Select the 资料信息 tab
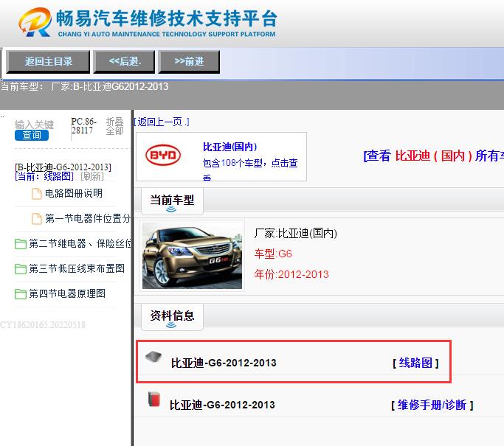 172,316
